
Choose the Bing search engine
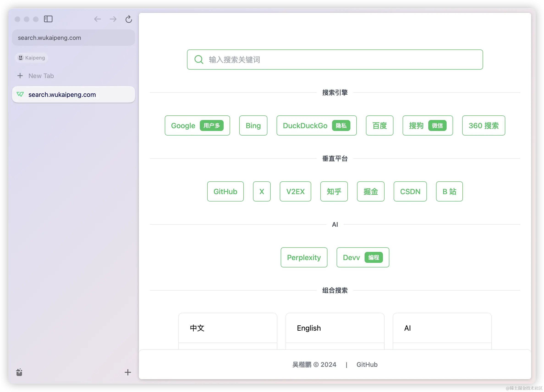[253, 125]
